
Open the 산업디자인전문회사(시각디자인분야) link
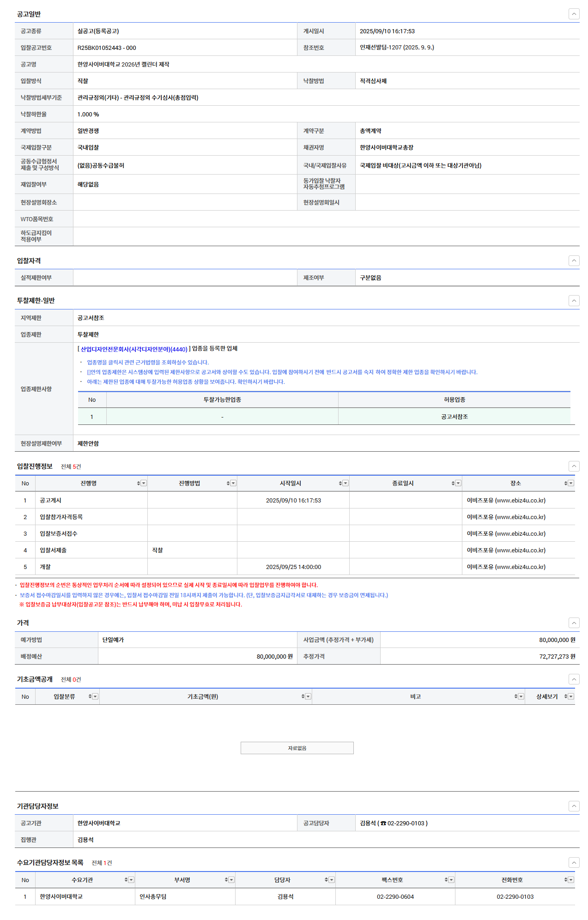pyautogui.click(x=134, y=349)
